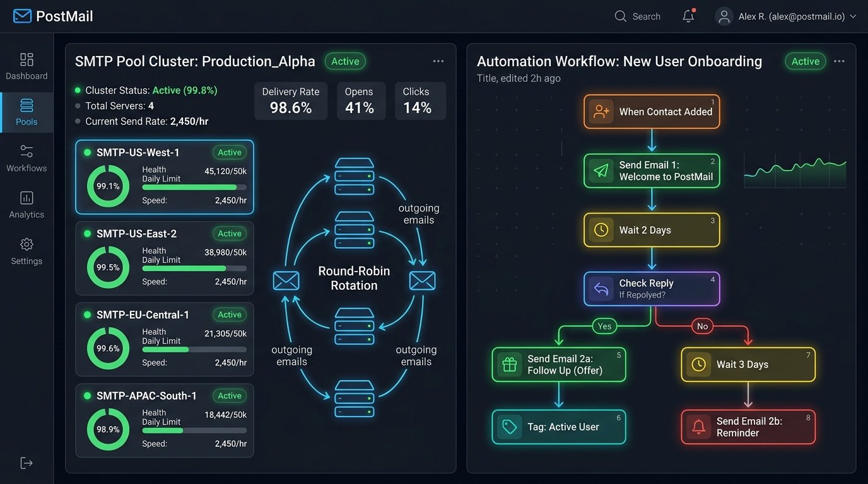The width and height of the screenshot is (868, 484).
Task: Click the SMTP-EU-Central-1 daily limit progress bar
Action: click(x=194, y=349)
